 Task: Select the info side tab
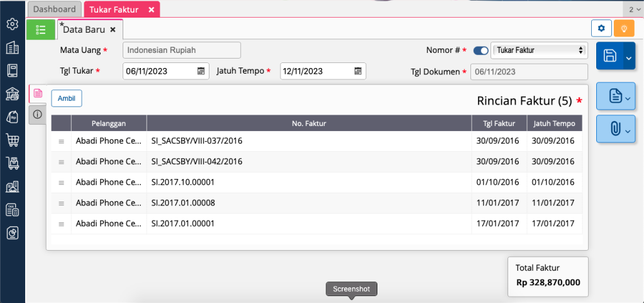[x=37, y=114]
